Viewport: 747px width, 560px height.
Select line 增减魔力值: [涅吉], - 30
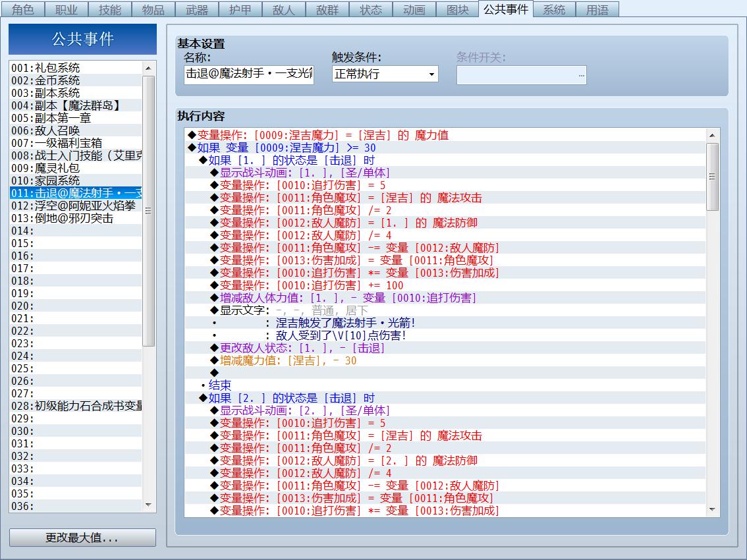click(x=445, y=360)
